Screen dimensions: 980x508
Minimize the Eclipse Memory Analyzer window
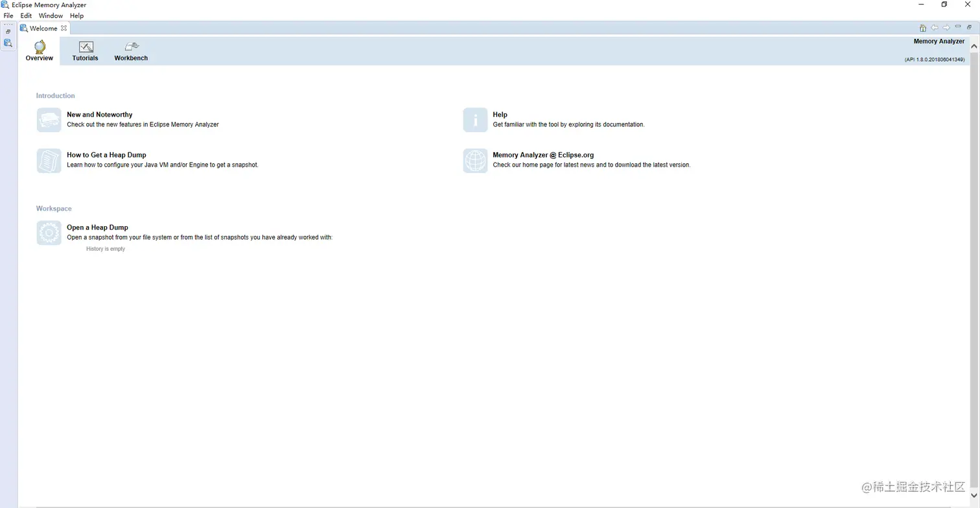[921, 5]
